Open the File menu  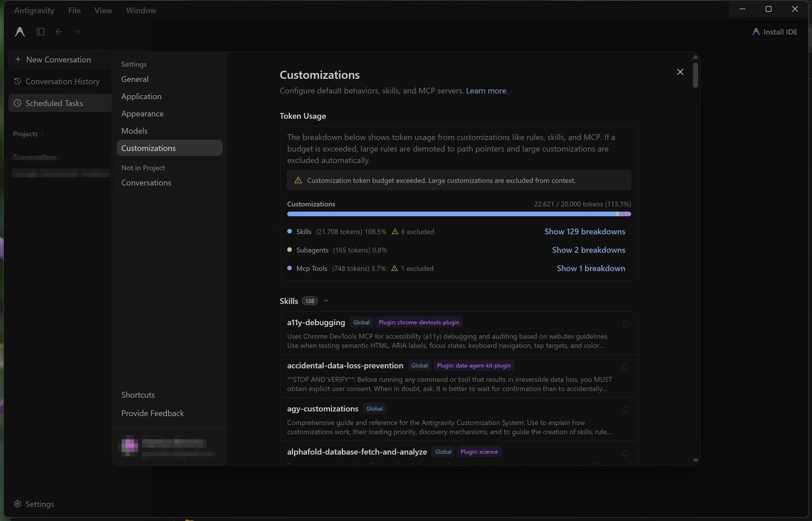coord(74,10)
